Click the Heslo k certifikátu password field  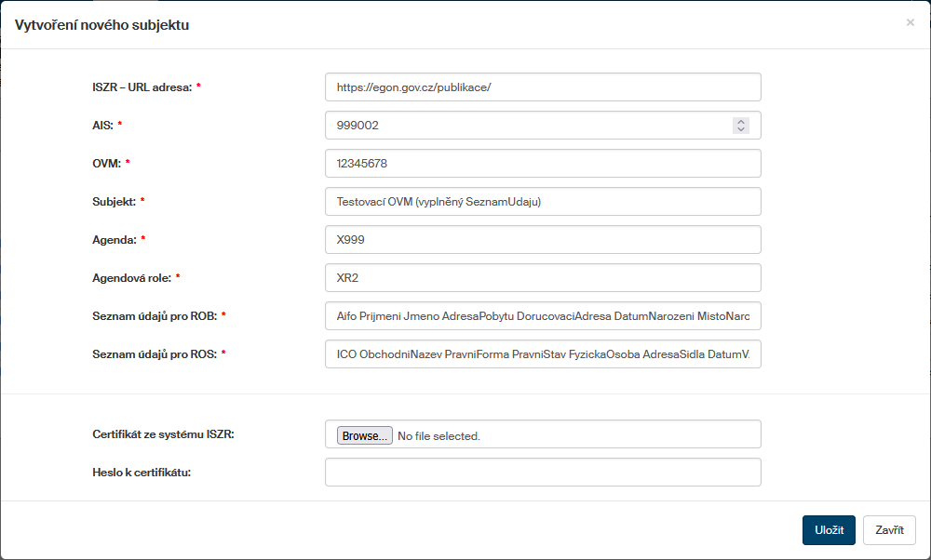542,472
